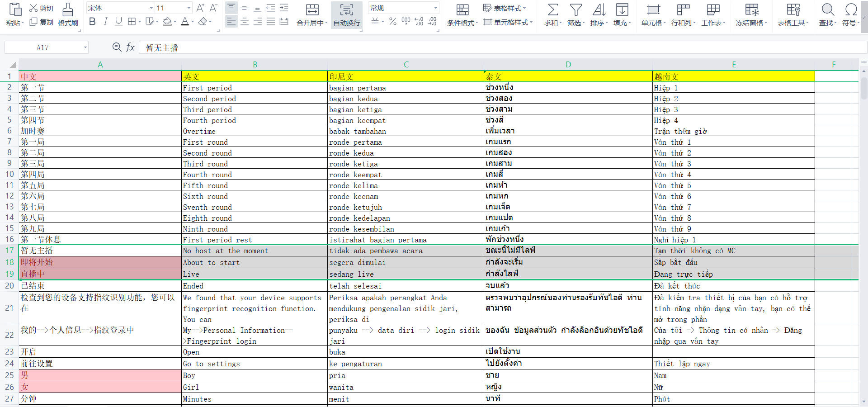Click the Find (查找) magnifier button
868x407 pixels.
click(x=828, y=15)
